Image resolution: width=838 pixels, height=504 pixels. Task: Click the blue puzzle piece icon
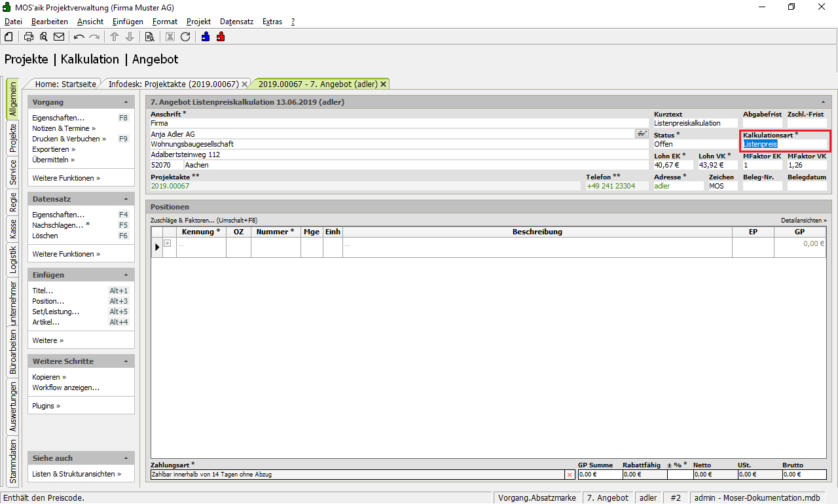[206, 37]
